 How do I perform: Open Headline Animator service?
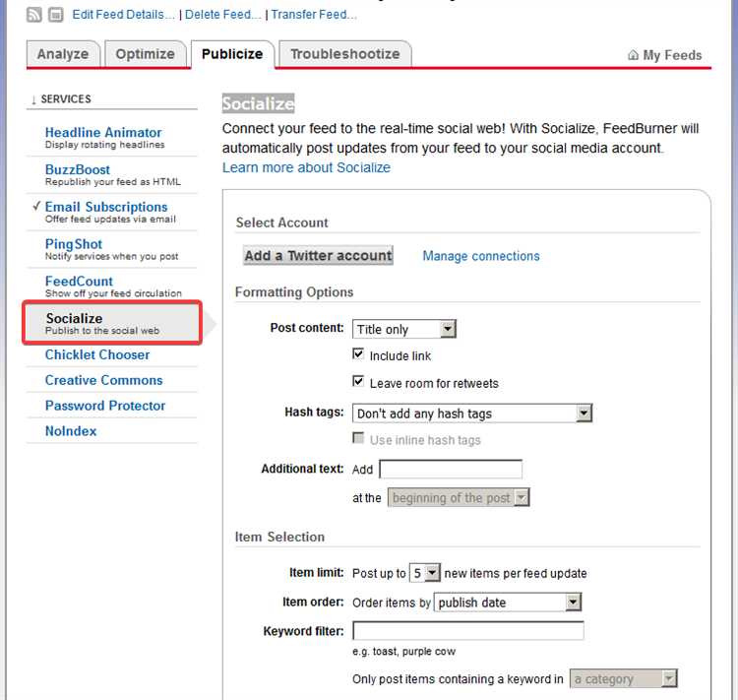click(103, 132)
